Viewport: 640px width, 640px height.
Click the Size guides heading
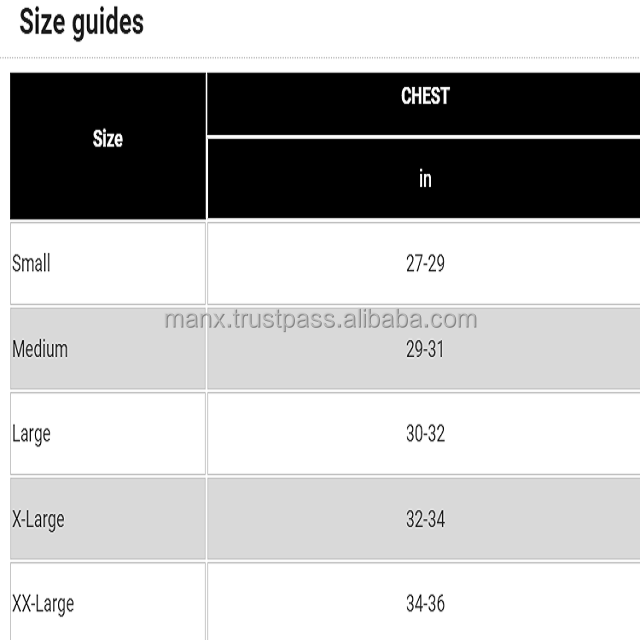81,22
